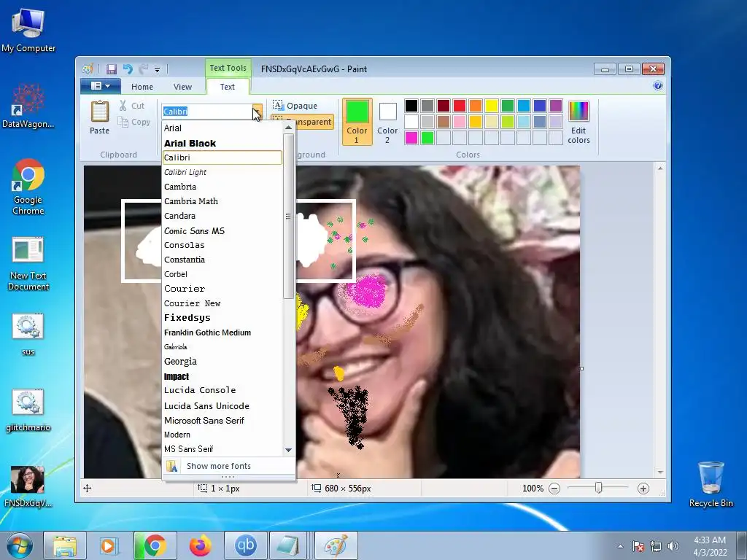Pick Arial Black from the font list
This screenshot has height=560, width=747.
click(222, 143)
